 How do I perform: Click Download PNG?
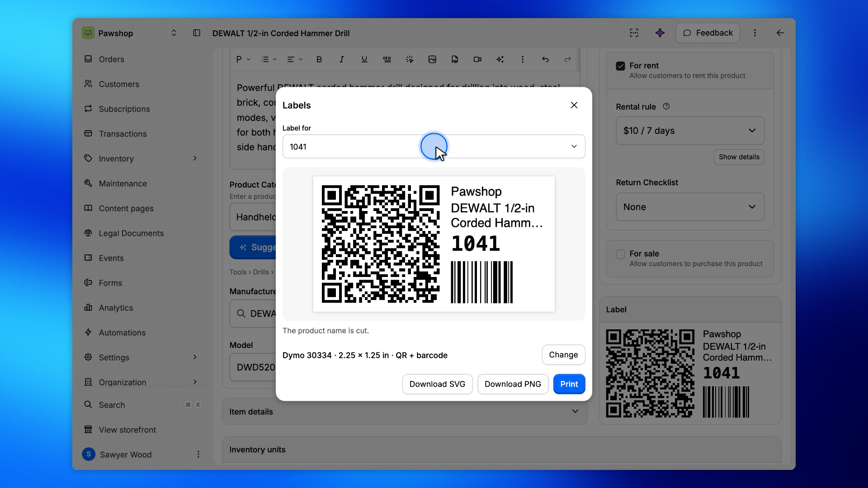(x=513, y=384)
